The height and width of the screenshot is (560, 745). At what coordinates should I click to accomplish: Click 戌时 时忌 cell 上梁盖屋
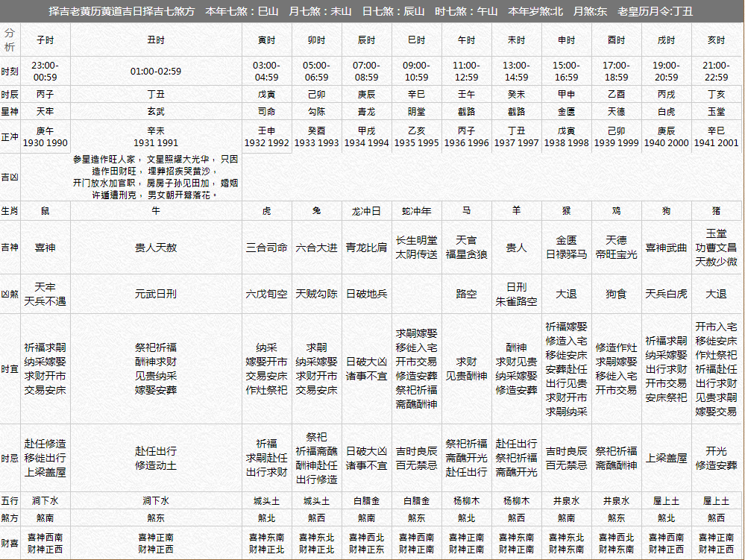(x=666, y=459)
